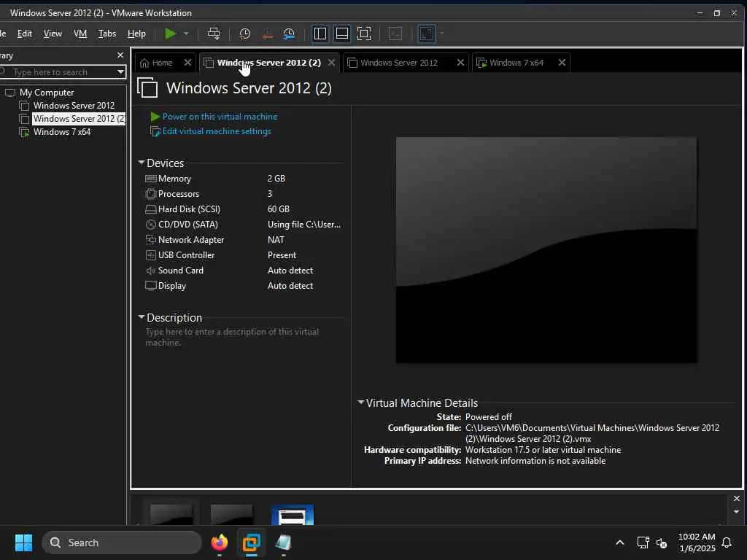Collapse the Devices section
Image resolution: width=747 pixels, height=560 pixels.
pos(142,163)
